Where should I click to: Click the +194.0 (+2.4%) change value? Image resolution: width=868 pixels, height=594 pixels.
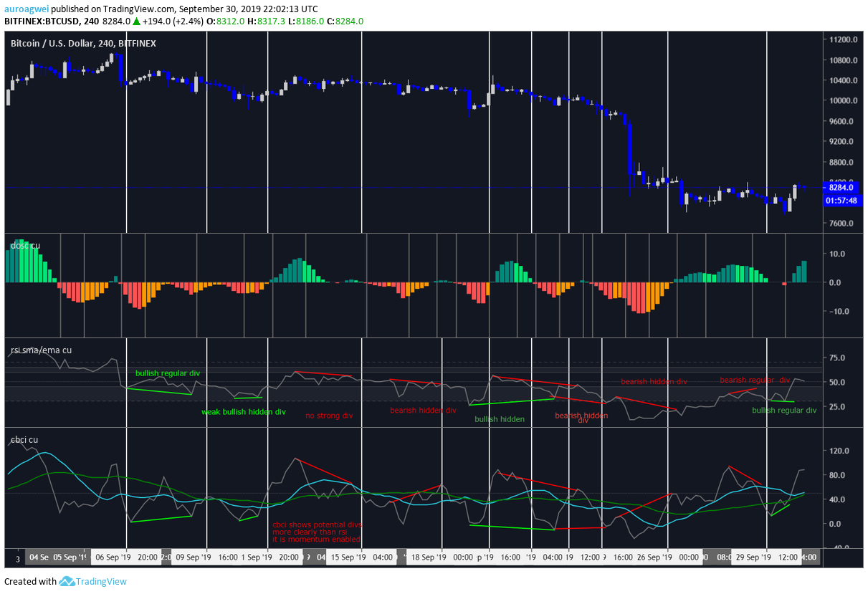point(171,21)
